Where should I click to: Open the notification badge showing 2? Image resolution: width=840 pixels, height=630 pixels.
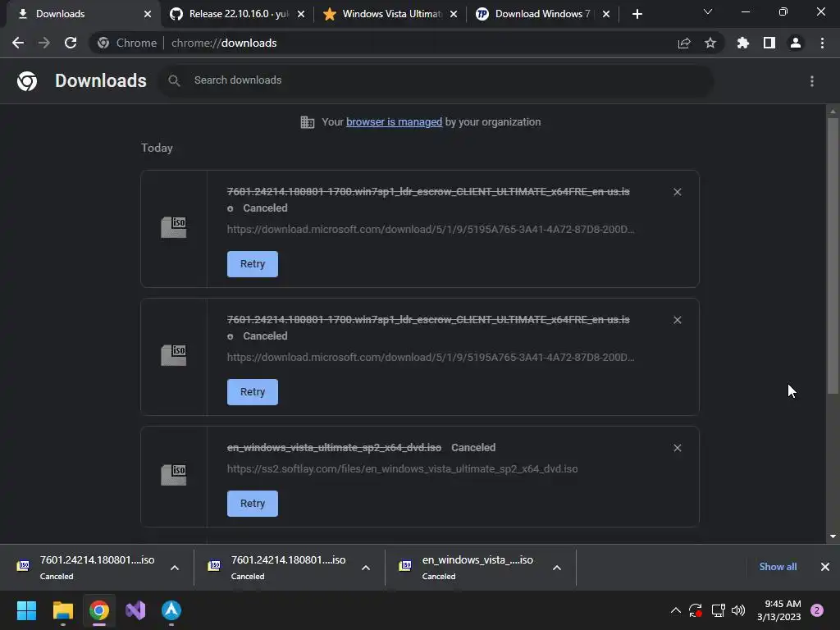[x=817, y=610]
